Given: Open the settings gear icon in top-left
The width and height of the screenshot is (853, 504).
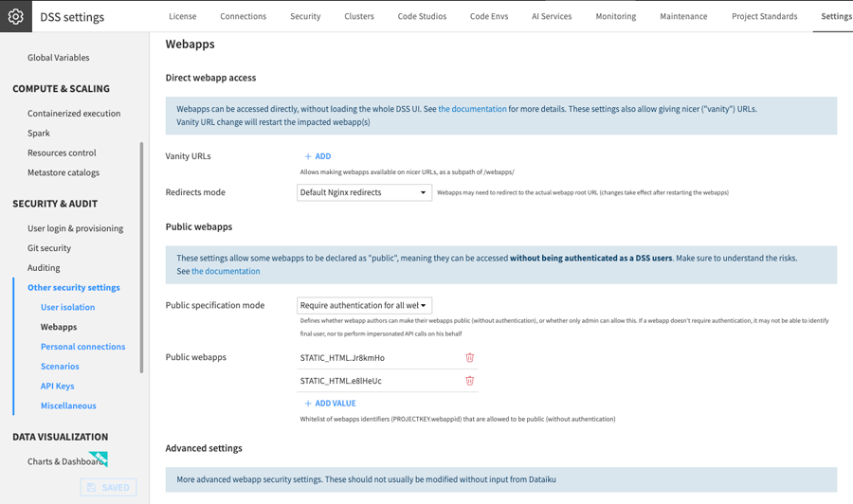Looking at the screenshot, I should coord(16,16).
